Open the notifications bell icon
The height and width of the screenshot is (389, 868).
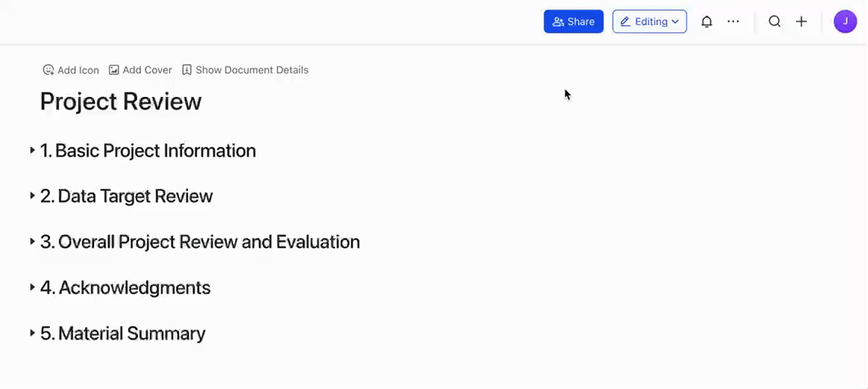click(x=706, y=21)
